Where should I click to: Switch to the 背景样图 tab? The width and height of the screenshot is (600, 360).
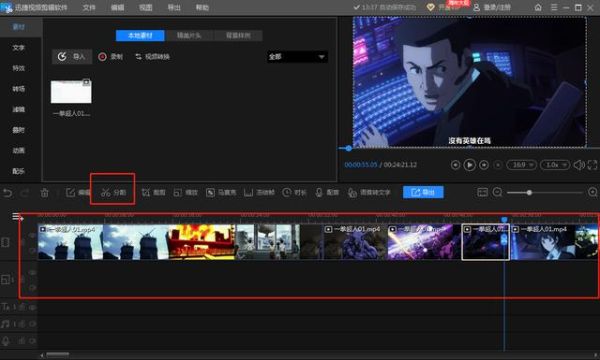(238, 36)
